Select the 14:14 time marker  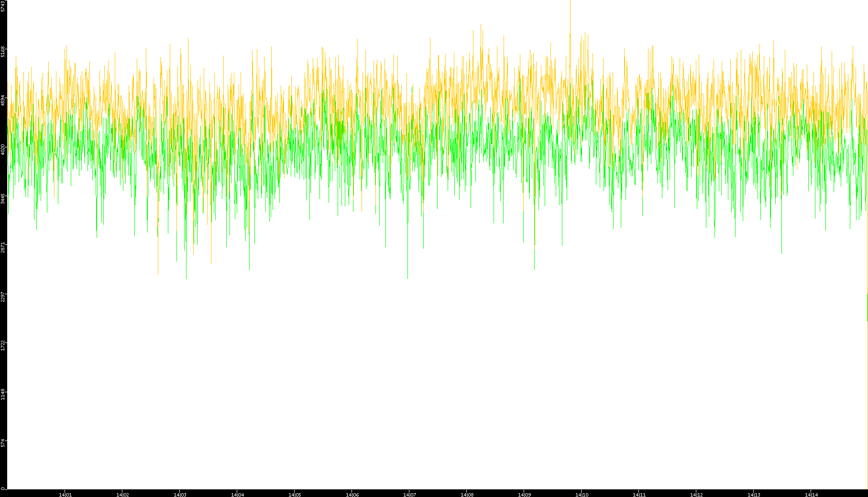click(811, 495)
